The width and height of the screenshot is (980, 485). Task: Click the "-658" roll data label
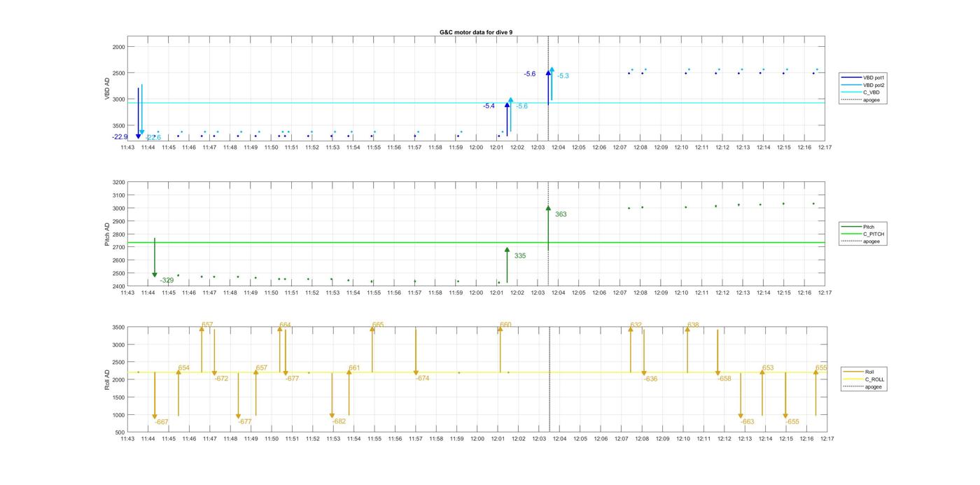tap(724, 379)
